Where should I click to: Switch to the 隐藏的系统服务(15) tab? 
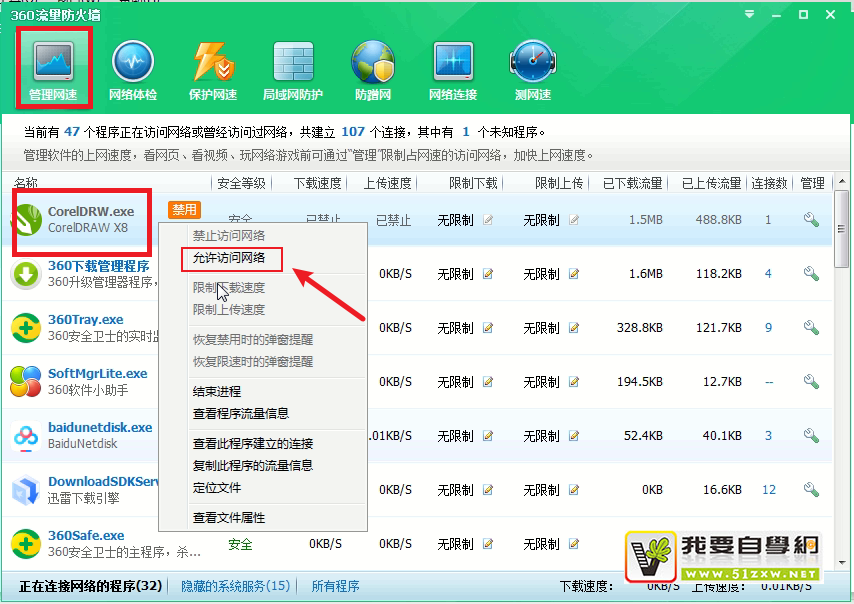[235, 586]
